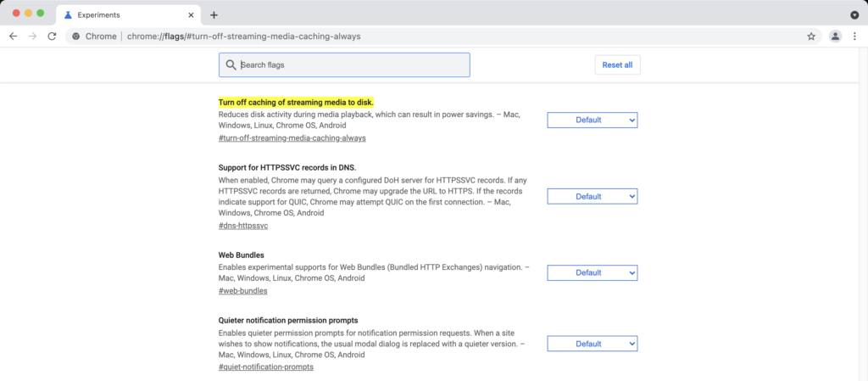This screenshot has width=868, height=381.
Task: Bookmark this page with the star icon
Action: coord(811,36)
